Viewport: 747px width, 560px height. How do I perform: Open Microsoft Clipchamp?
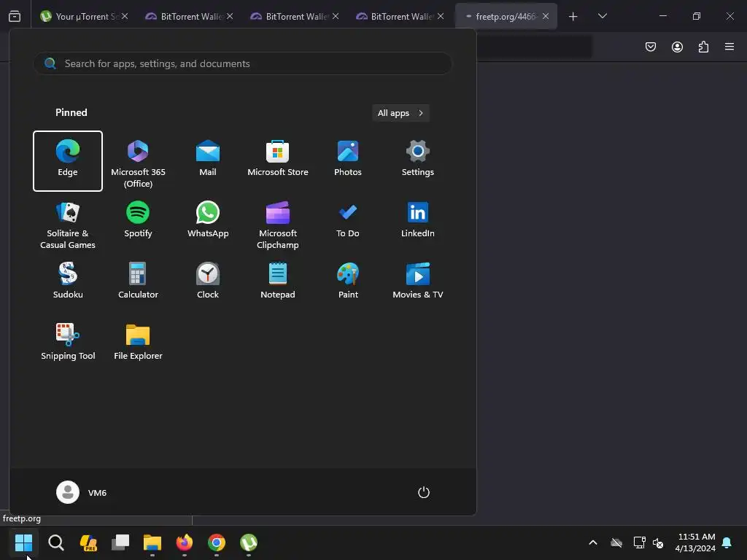point(278,225)
